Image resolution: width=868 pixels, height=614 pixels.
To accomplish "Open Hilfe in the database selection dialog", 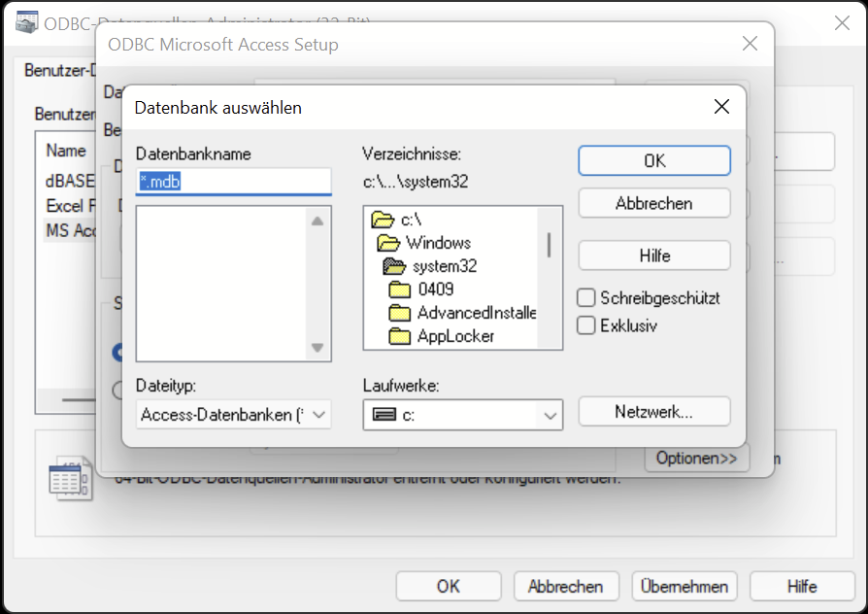I will [x=653, y=256].
